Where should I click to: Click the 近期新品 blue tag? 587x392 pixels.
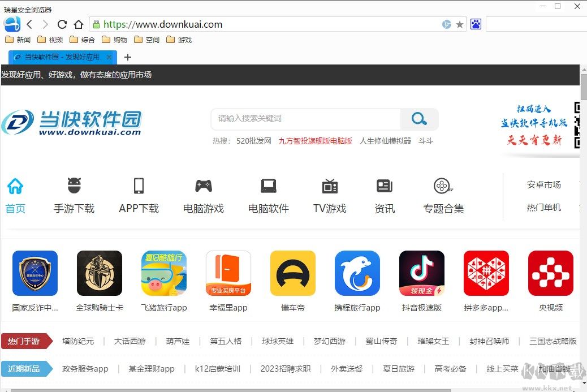pyautogui.click(x=27, y=369)
